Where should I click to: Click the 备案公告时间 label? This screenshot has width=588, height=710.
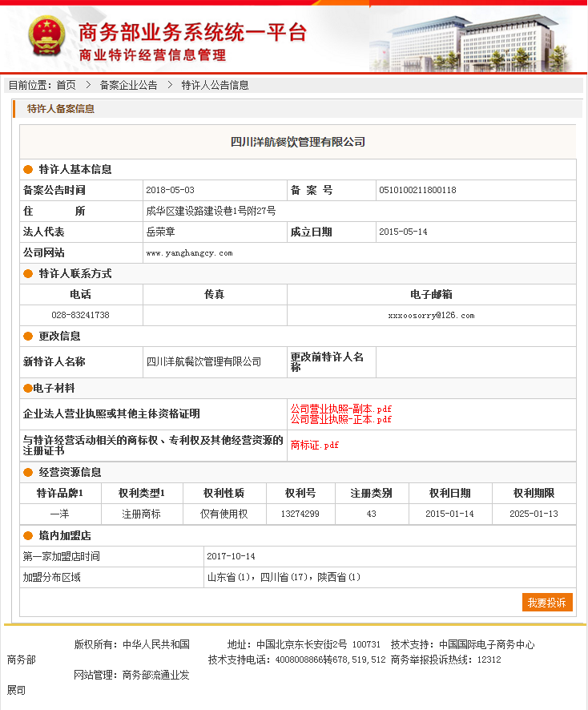[x=54, y=190]
